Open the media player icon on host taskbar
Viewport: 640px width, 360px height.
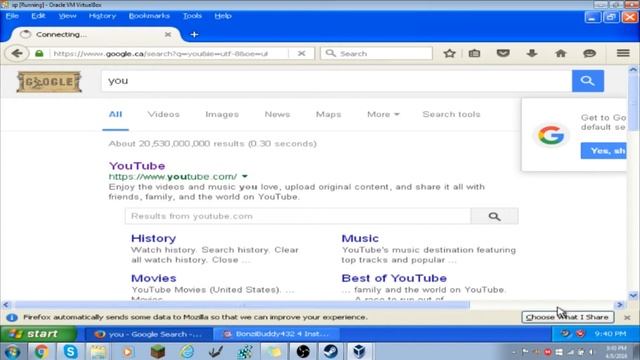click(128, 351)
